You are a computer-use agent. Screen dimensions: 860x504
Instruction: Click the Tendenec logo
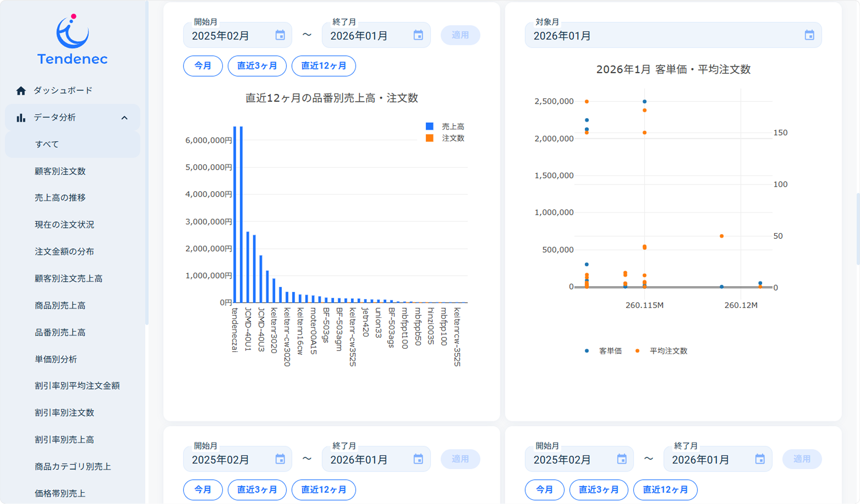tap(72, 40)
